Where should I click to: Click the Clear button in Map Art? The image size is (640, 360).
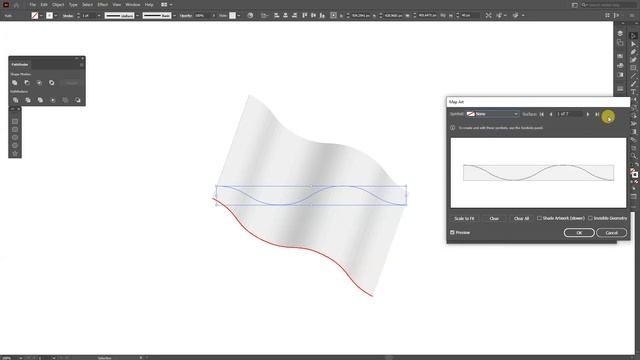pyautogui.click(x=494, y=219)
